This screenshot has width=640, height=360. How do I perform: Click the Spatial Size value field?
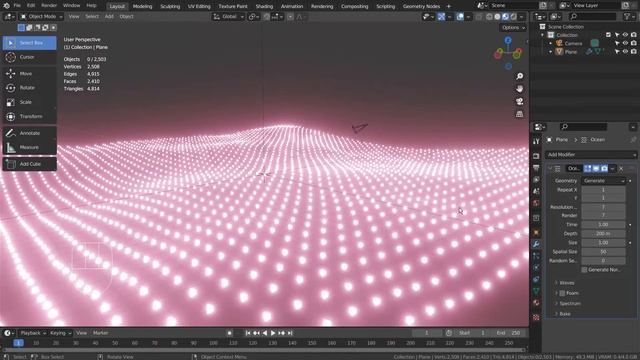click(x=603, y=252)
